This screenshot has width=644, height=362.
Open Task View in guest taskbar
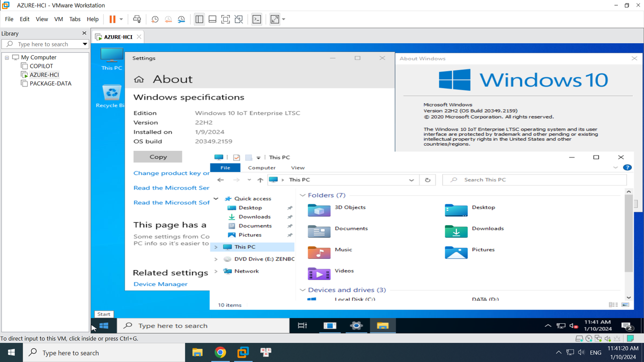coord(302,326)
